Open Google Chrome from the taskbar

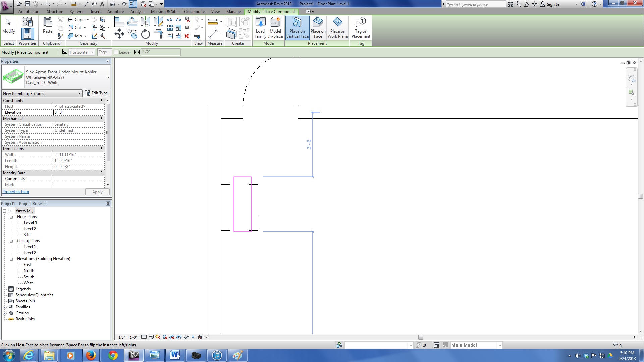[113, 355]
